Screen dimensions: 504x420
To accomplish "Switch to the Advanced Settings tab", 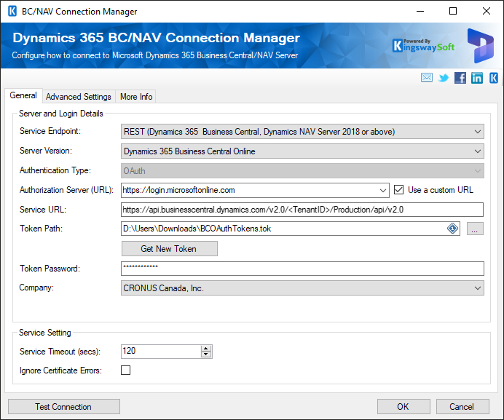I will (x=79, y=96).
